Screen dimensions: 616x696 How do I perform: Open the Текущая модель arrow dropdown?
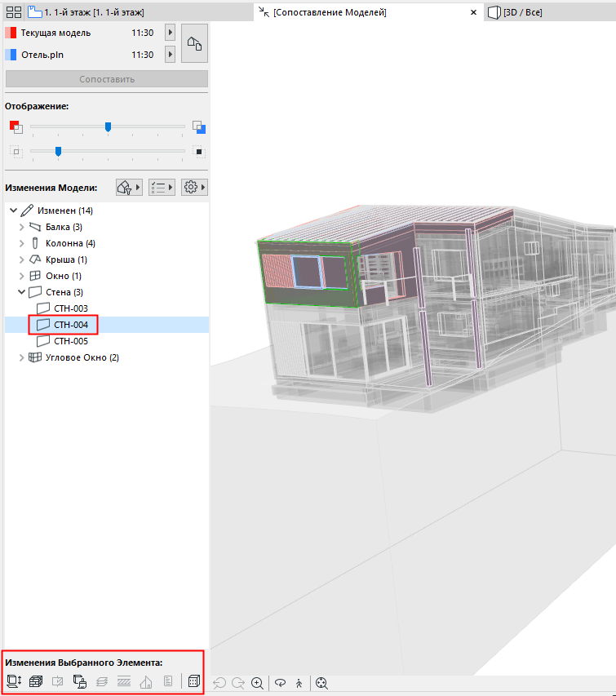(170, 33)
